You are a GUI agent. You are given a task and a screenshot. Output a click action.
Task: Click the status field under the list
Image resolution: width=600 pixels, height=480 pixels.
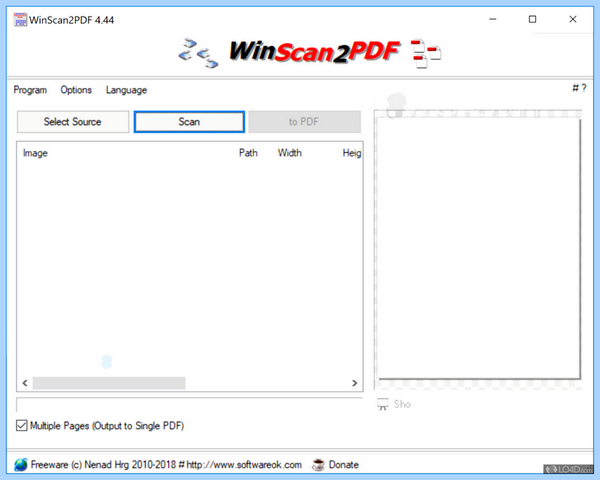coord(189,405)
